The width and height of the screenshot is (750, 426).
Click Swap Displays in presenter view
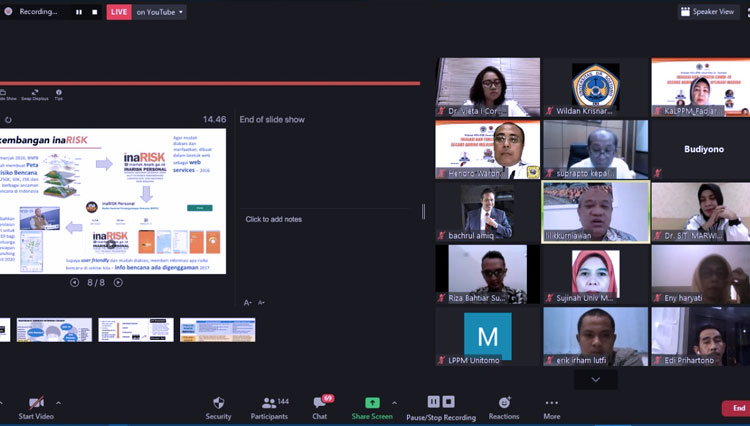(34, 93)
